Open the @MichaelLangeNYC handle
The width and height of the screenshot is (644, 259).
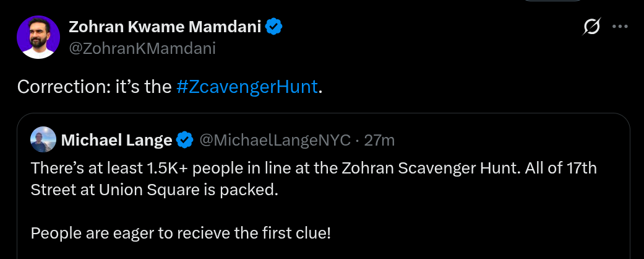click(x=274, y=141)
